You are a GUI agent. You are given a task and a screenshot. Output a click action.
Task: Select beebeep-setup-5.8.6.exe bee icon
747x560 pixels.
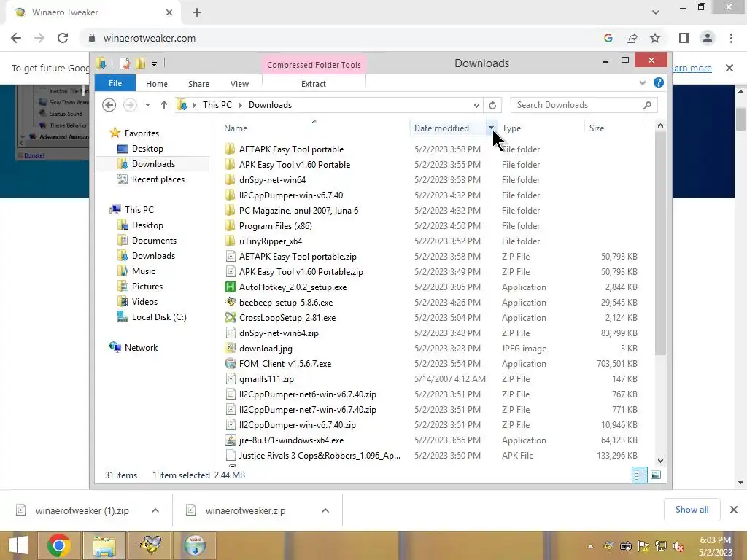pyautogui.click(x=231, y=303)
